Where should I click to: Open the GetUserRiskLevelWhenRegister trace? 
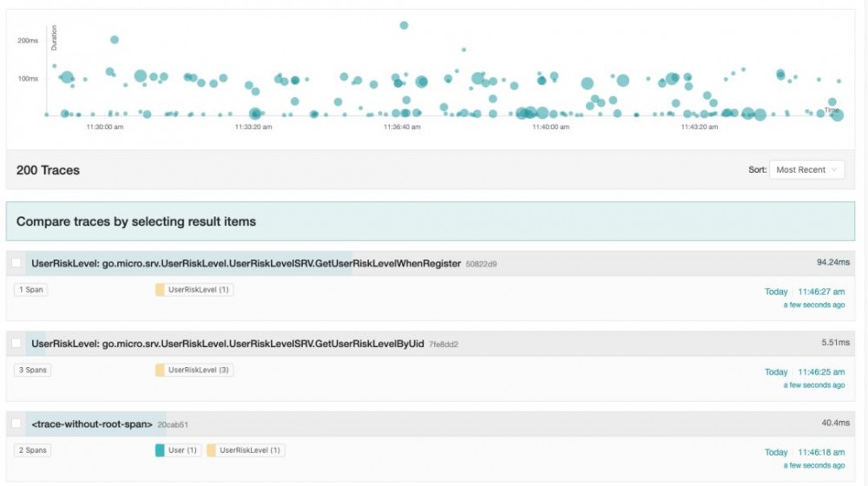tap(246, 264)
